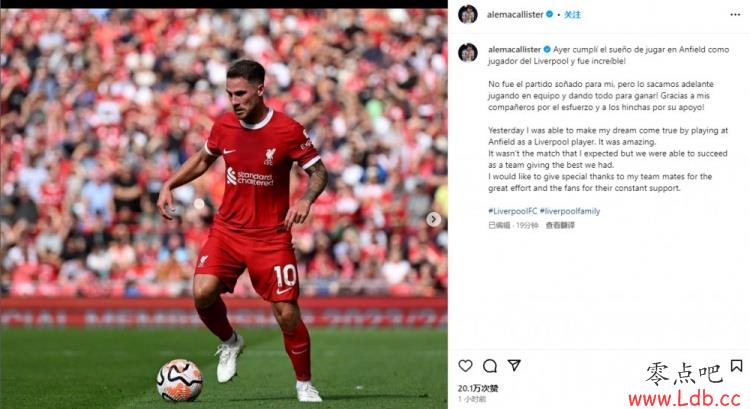The image size is (750, 409).
Task: Click the avatar beside the caption text
Action: (468, 53)
